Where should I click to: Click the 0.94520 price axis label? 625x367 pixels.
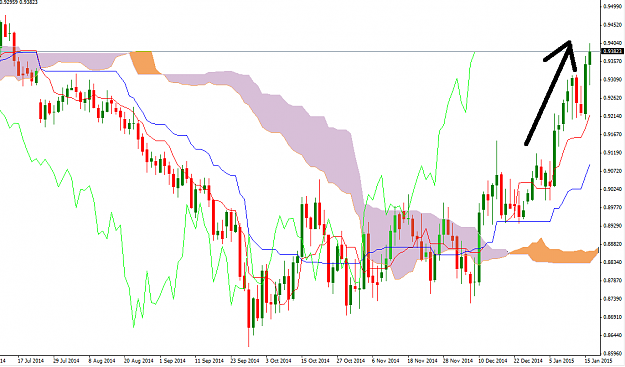(613, 25)
